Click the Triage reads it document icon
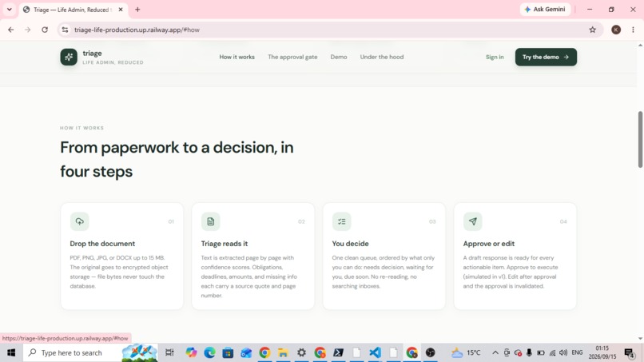644x362 pixels. [x=210, y=221]
